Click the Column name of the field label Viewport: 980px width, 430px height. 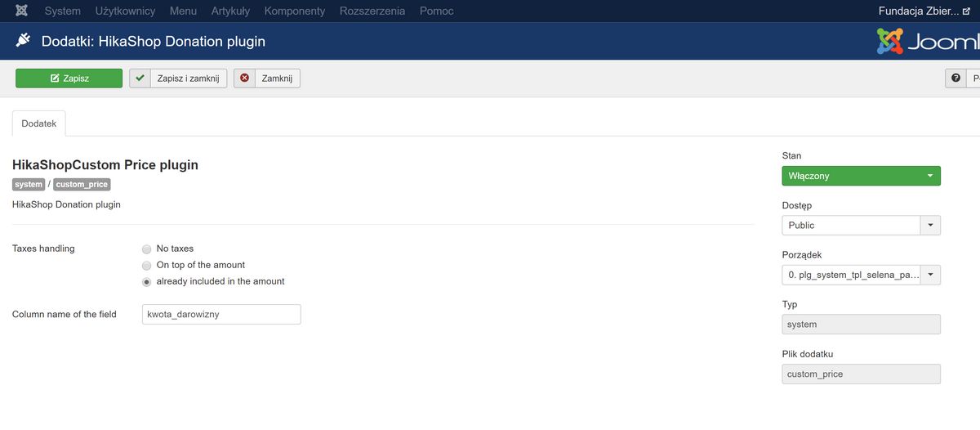point(65,314)
